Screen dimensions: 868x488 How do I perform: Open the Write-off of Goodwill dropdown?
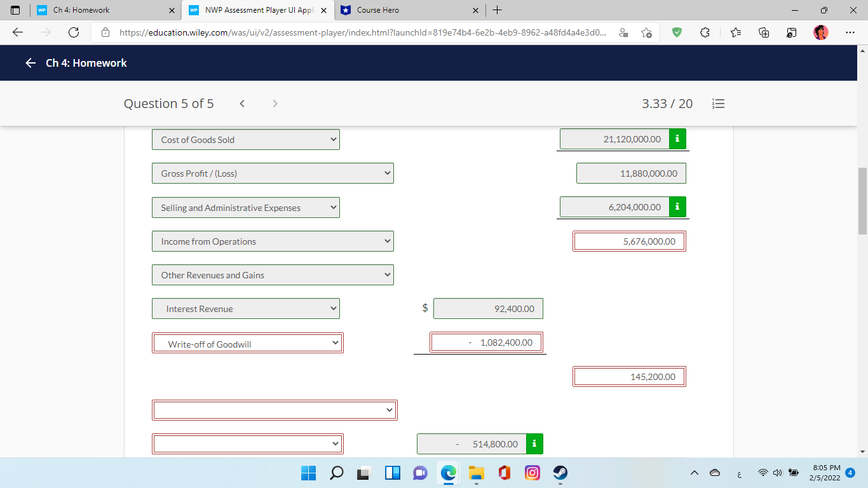[248, 343]
